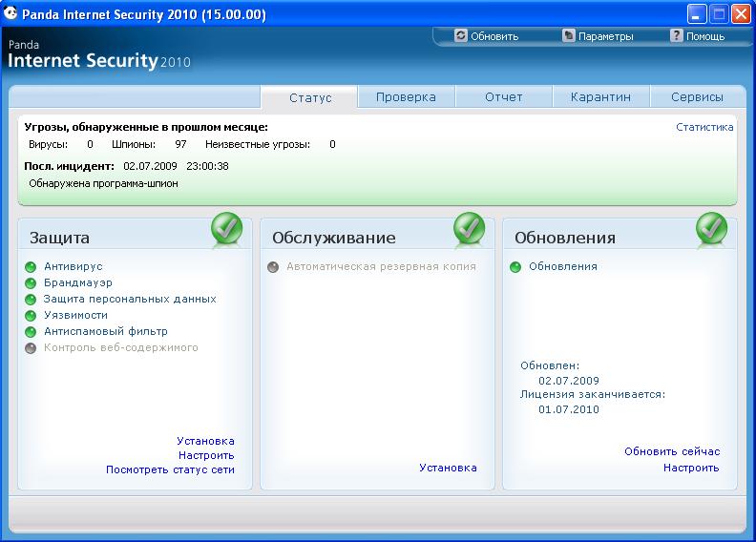Open Посмотреть статус сети link
756x542 pixels.
(170, 469)
